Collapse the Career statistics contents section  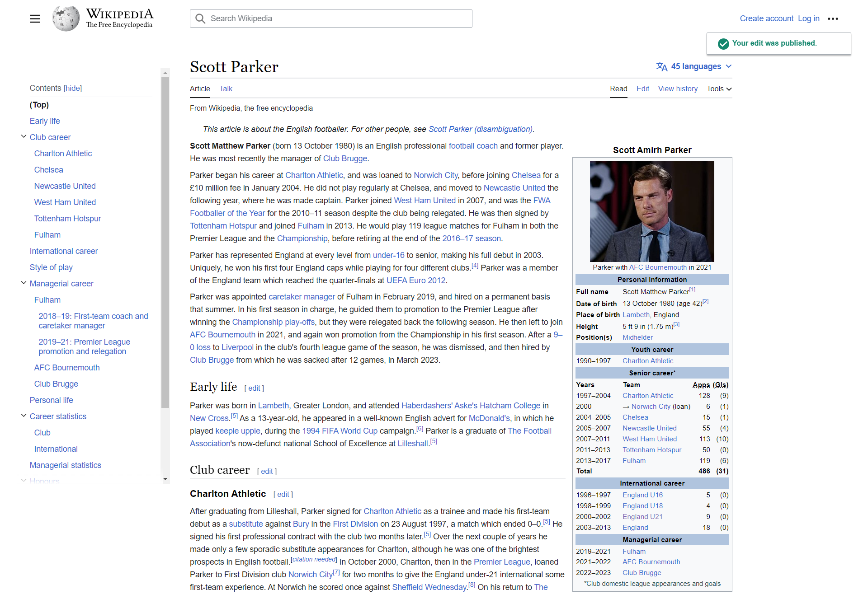pos(24,416)
